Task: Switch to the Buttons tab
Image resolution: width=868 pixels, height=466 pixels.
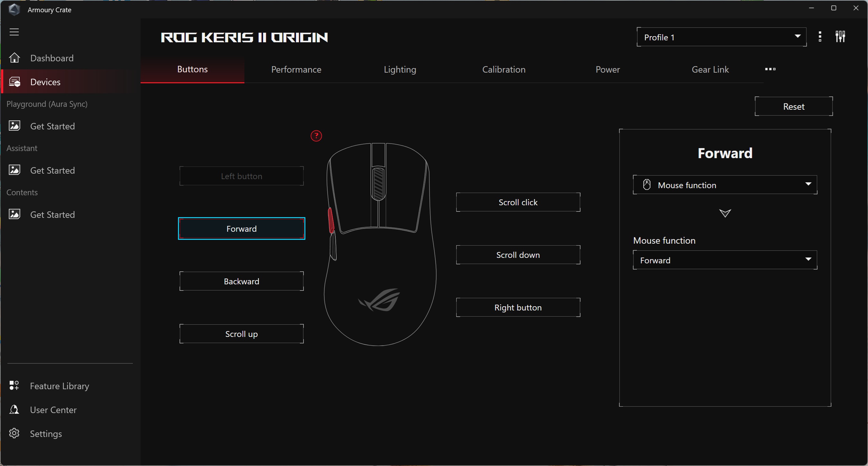Action: [x=192, y=69]
